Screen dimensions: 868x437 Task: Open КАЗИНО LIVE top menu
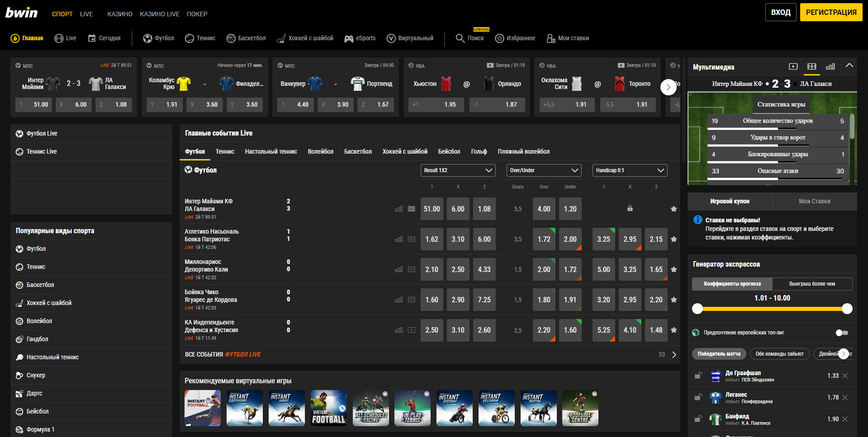tap(160, 14)
